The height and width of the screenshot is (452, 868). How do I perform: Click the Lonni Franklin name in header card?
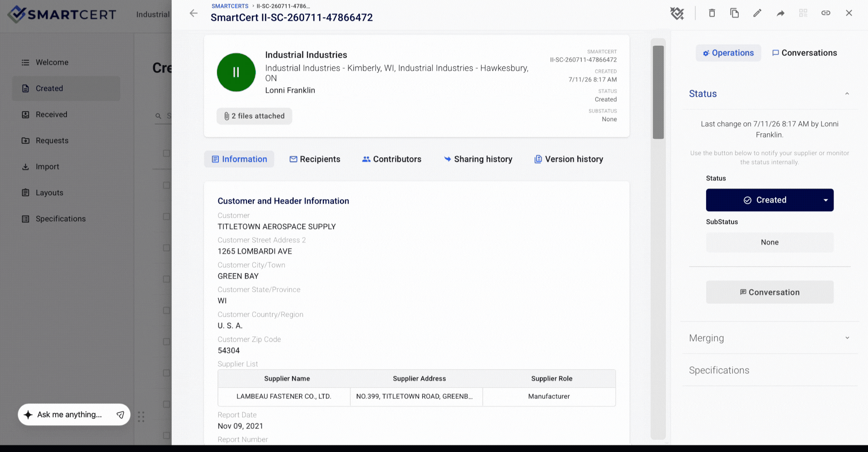coord(290,90)
